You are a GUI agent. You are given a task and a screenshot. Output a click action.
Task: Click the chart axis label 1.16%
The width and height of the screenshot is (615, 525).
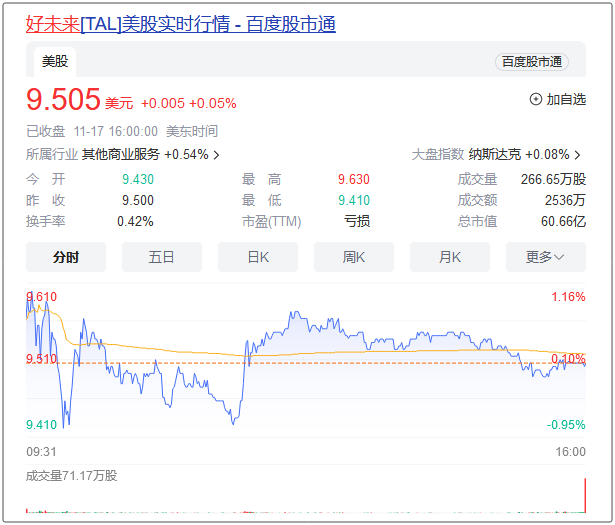(x=568, y=297)
